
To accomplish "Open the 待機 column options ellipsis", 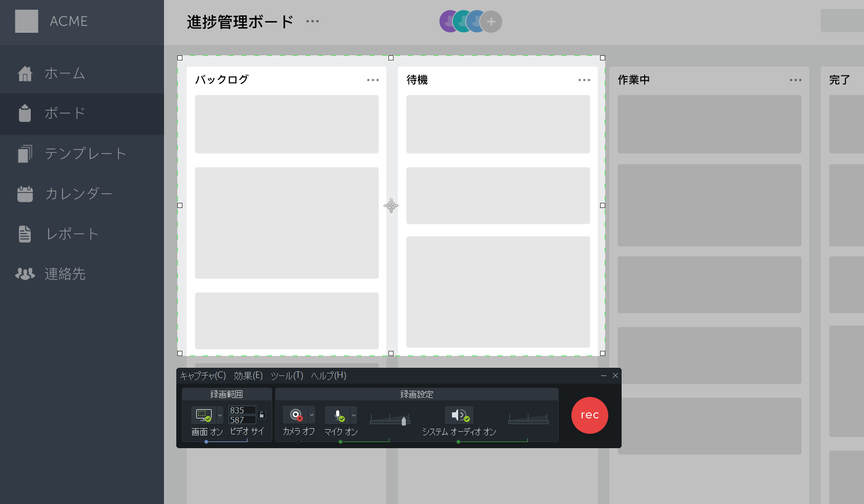I will point(584,80).
